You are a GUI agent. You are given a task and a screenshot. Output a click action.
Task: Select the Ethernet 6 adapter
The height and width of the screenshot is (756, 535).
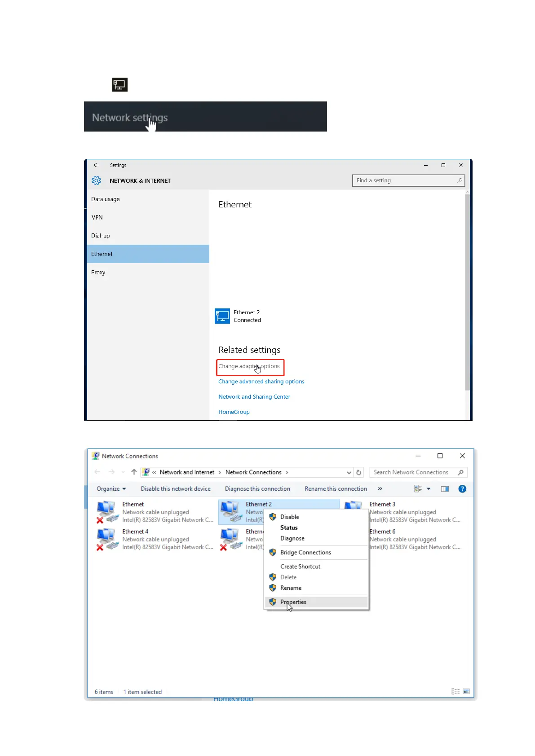tap(415, 539)
